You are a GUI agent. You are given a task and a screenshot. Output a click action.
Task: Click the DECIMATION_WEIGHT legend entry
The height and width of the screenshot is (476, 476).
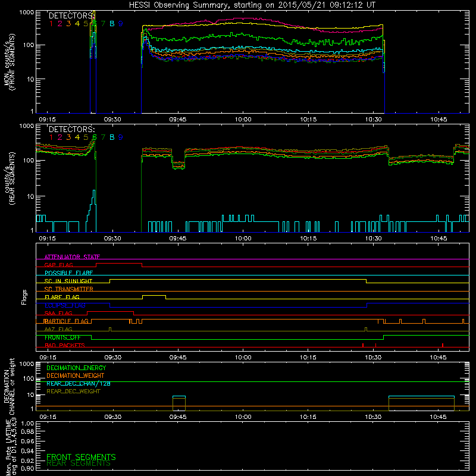[76, 376]
